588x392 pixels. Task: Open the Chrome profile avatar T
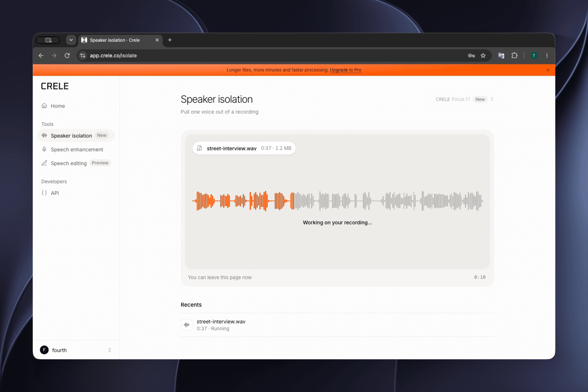point(534,56)
